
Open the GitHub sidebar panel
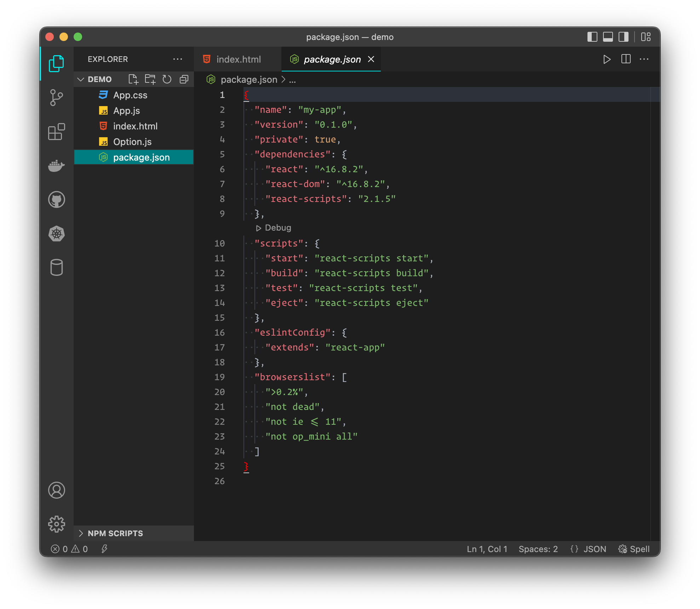click(x=57, y=199)
